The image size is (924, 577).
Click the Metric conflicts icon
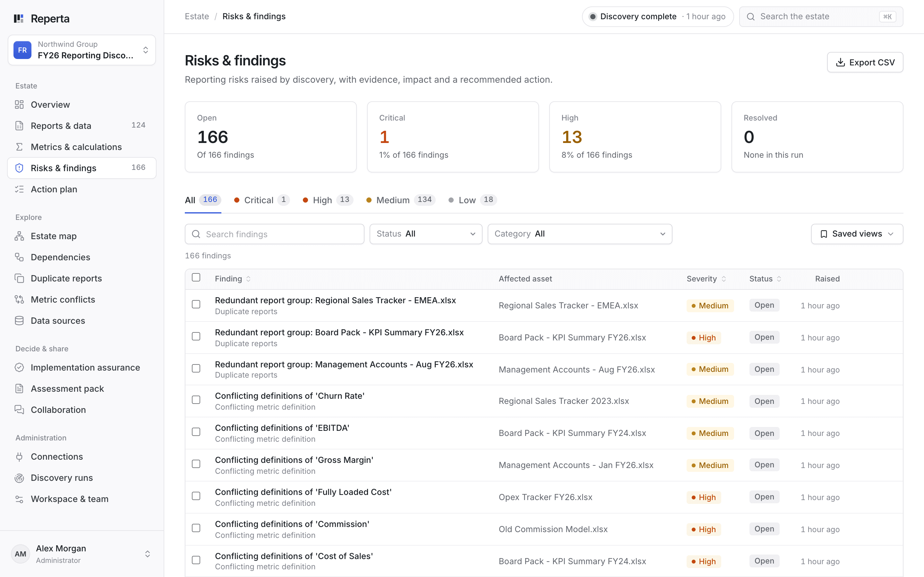tap(19, 300)
